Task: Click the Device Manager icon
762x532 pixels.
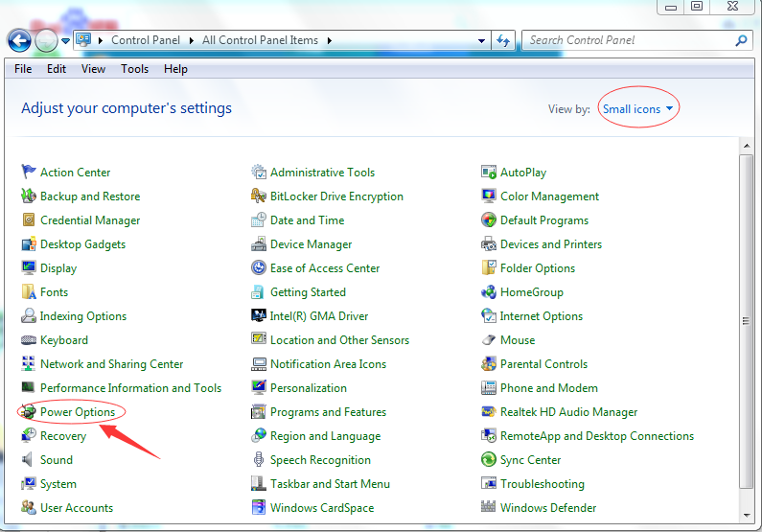Action: (259, 243)
